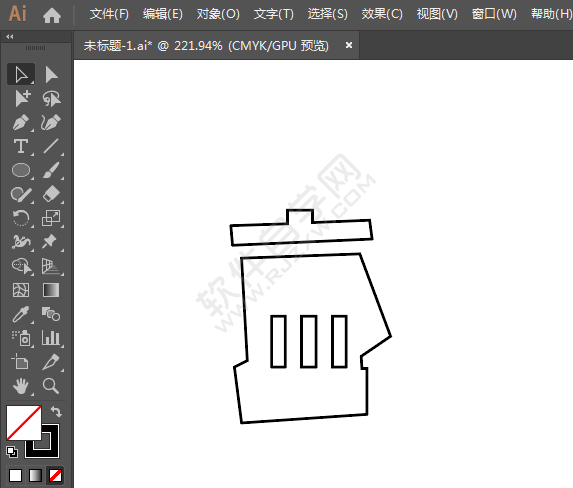Open the 文件(F) menu
Viewport: 573px width, 488px height.
109,14
